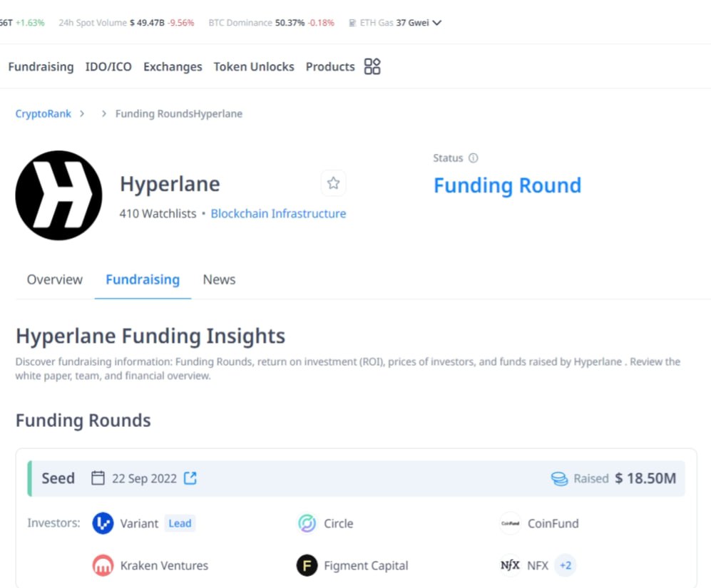
Task: Click the Kraken Ventures logo
Action: 103,565
